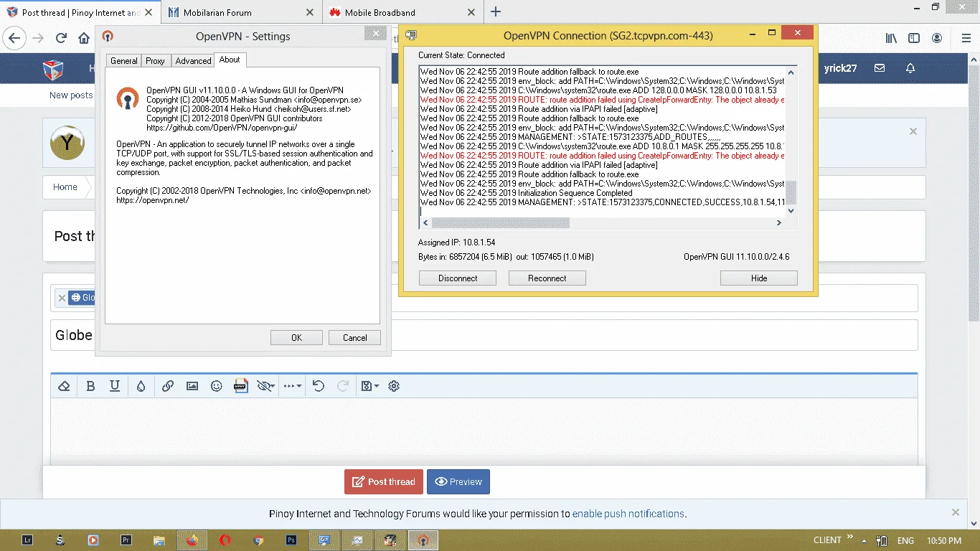Screen dimensions: 980x551
Task: Open Premiere Pro from the taskbar
Action: [x=126, y=540]
